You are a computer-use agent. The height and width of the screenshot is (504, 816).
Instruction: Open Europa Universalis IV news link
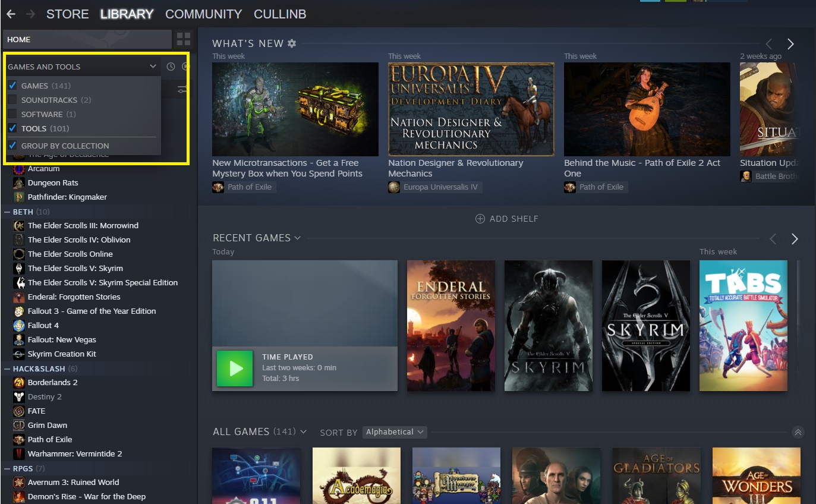point(435,187)
